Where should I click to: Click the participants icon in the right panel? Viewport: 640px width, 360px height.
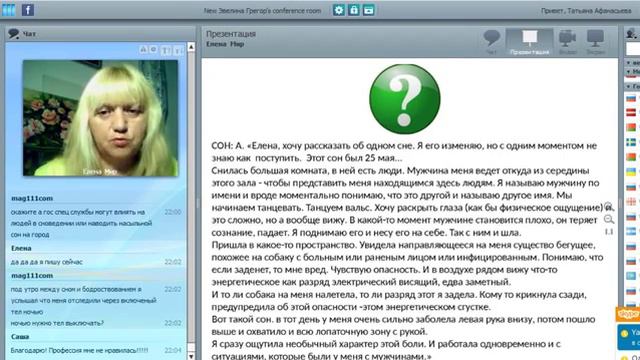(x=631, y=34)
